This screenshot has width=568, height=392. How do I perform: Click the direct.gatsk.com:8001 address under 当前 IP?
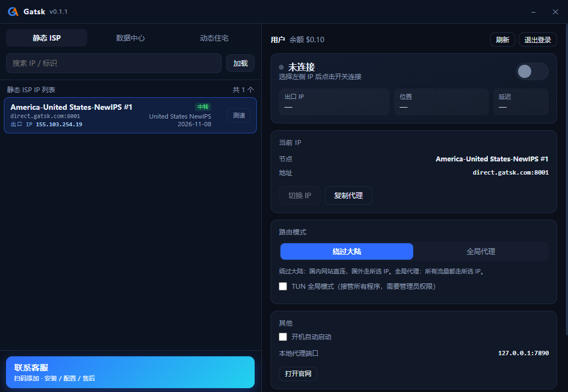click(x=510, y=172)
